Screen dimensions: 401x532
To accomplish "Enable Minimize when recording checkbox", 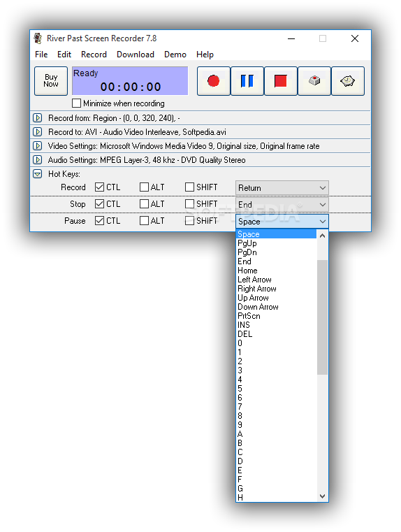I will pyautogui.click(x=77, y=103).
